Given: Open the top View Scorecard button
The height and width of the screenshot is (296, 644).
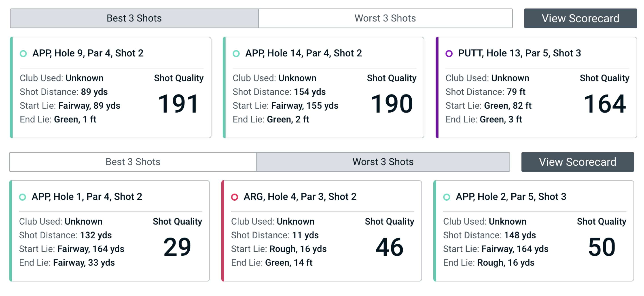Looking at the screenshot, I should 580,18.
